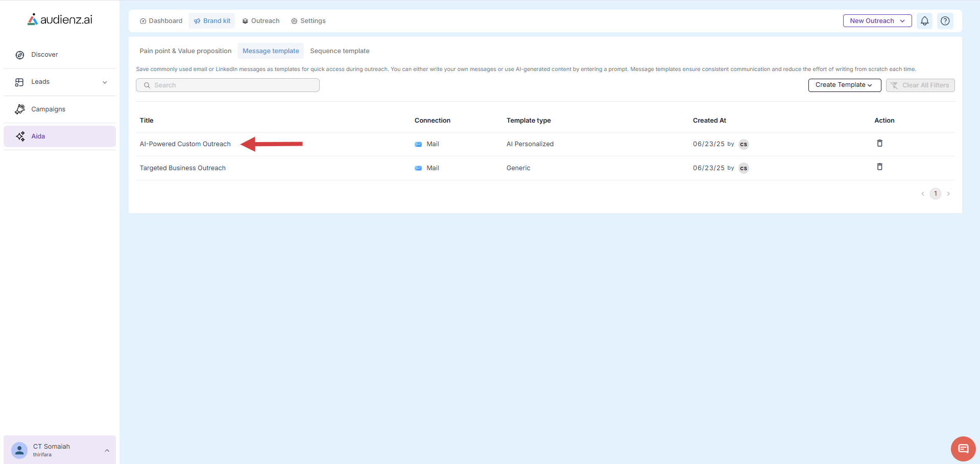Click the Leads sidebar icon
980x464 pixels.
(x=19, y=82)
